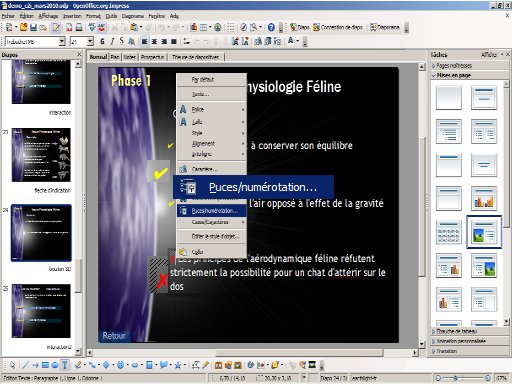
Task: Open font color dropdown arrow
Action: 298,42
